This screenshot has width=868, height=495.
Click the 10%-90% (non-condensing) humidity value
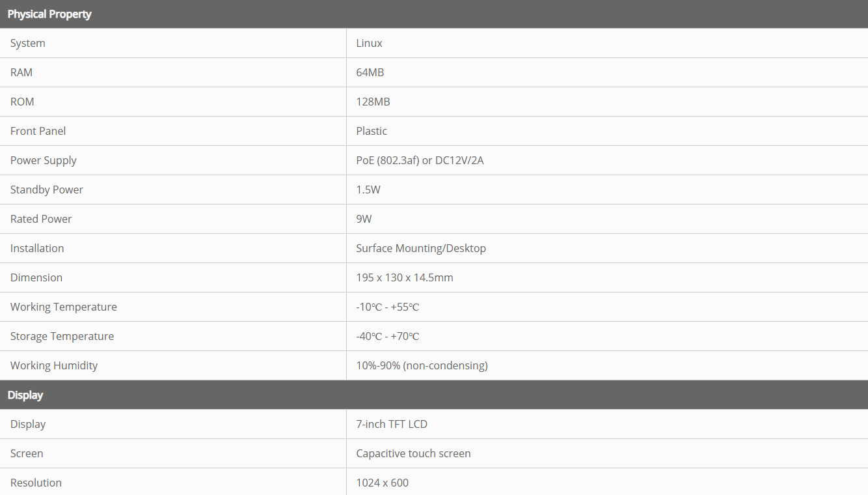click(x=422, y=365)
